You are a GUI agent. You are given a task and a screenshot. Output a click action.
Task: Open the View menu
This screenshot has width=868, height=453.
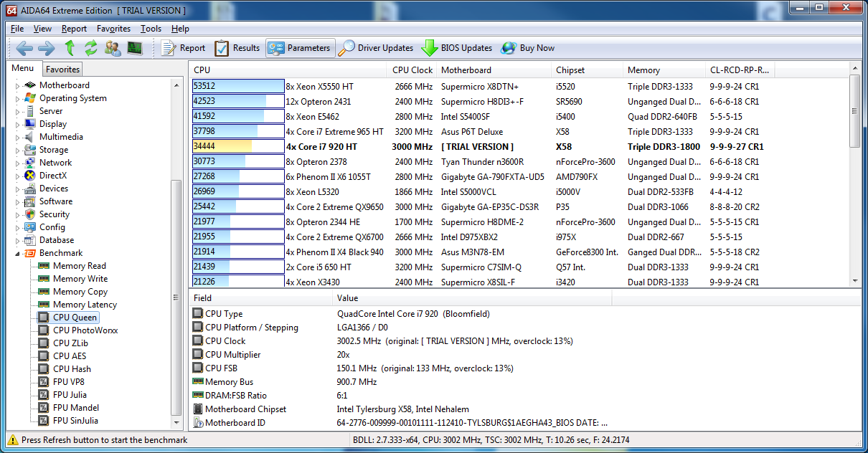point(42,29)
